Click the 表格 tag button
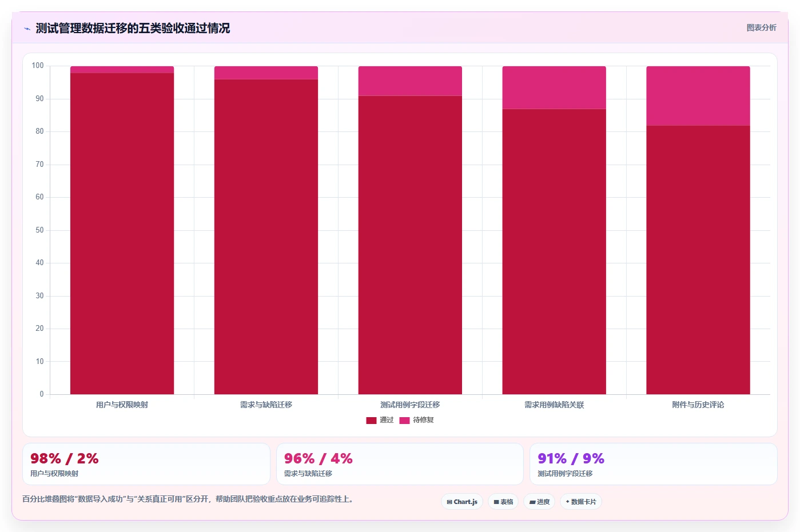 [503, 502]
